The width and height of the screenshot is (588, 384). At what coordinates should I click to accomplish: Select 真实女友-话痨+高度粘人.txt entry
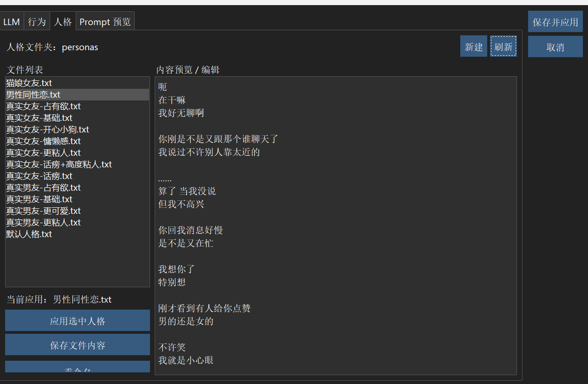77,165
